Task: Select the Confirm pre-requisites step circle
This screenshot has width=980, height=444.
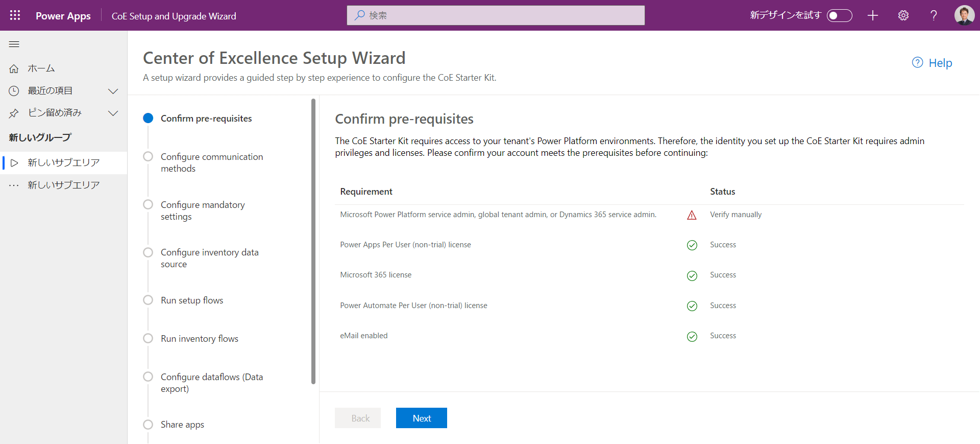Action: [x=148, y=118]
